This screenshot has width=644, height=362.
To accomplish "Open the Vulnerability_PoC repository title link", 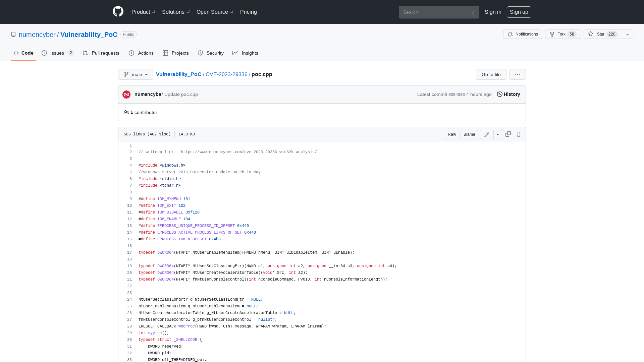I will pyautogui.click(x=89, y=35).
